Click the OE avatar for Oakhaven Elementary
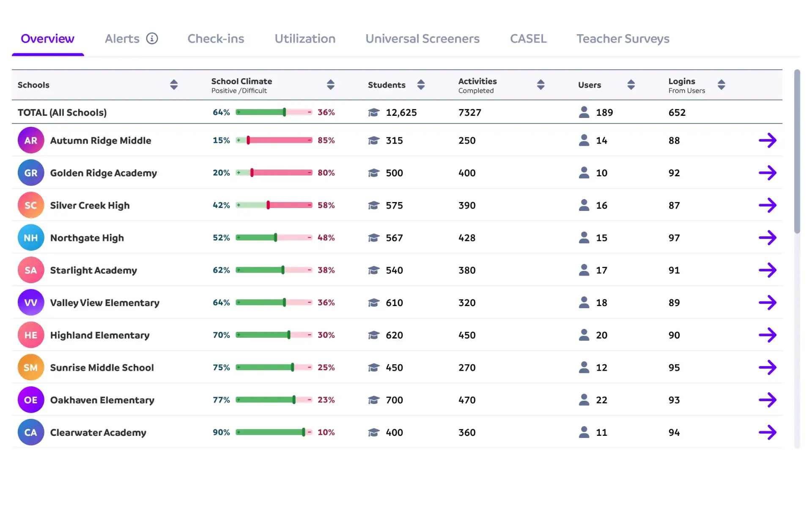Viewport: 812px width, 525px height. tap(31, 400)
